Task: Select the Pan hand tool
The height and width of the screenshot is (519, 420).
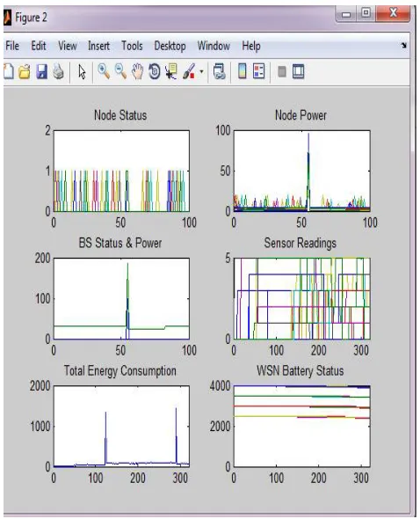Action: point(137,71)
